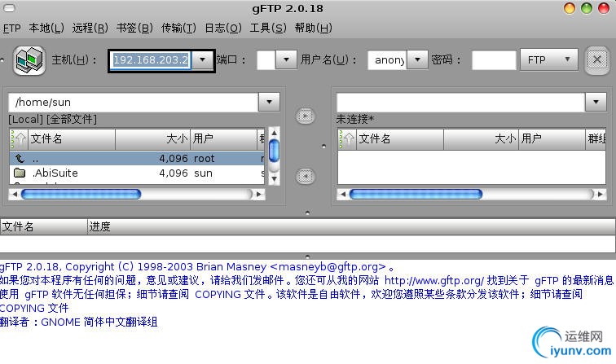This screenshot has width=616, height=364.
Task: Click the download left-arrow button
Action: click(306, 177)
